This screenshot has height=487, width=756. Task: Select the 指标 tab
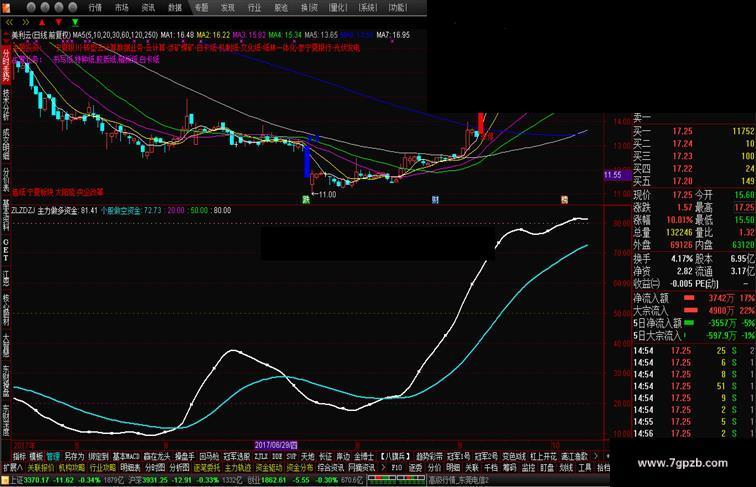click(x=19, y=456)
